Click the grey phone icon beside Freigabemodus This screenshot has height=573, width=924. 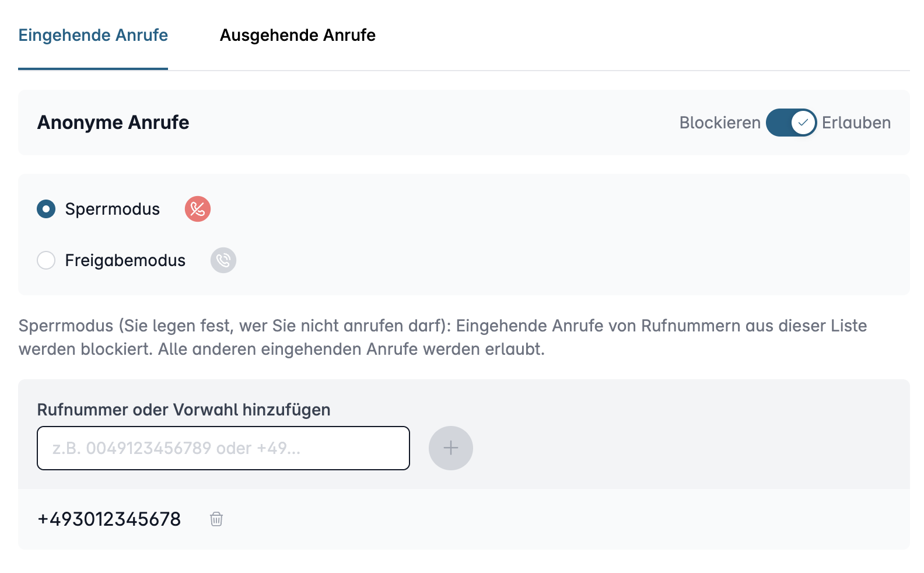pyautogui.click(x=223, y=260)
